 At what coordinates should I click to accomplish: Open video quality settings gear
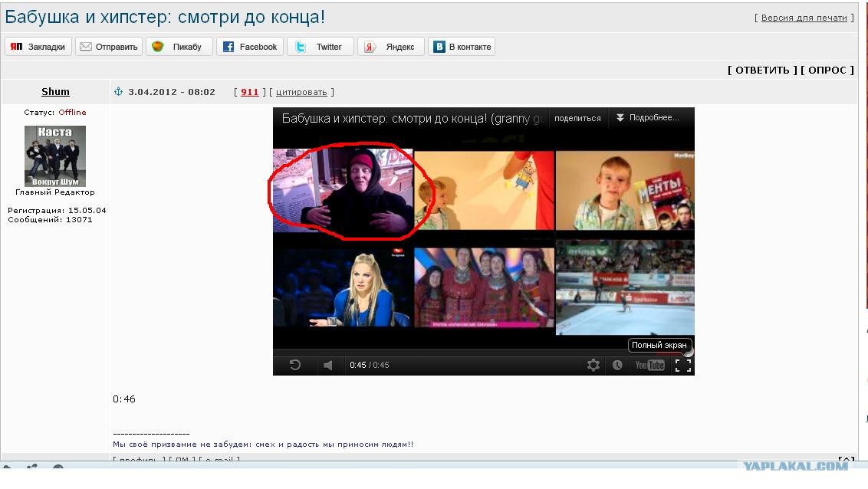pos(593,366)
